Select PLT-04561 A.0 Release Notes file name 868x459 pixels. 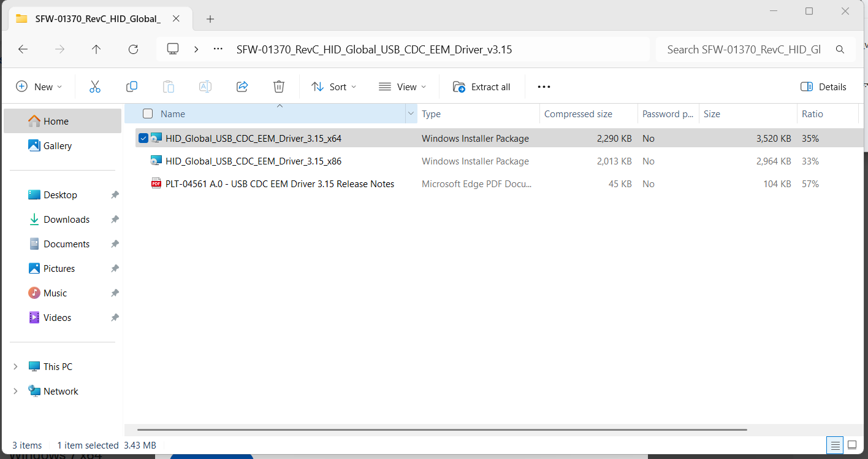coord(280,184)
